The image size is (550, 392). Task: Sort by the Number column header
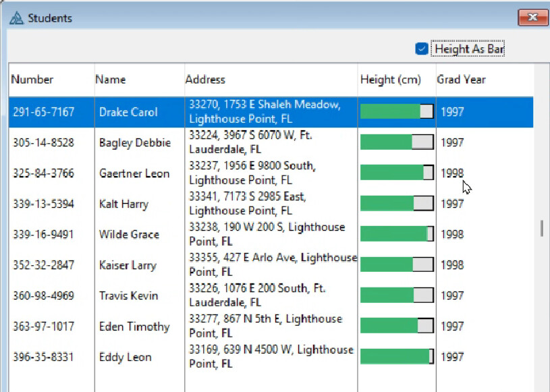click(31, 80)
